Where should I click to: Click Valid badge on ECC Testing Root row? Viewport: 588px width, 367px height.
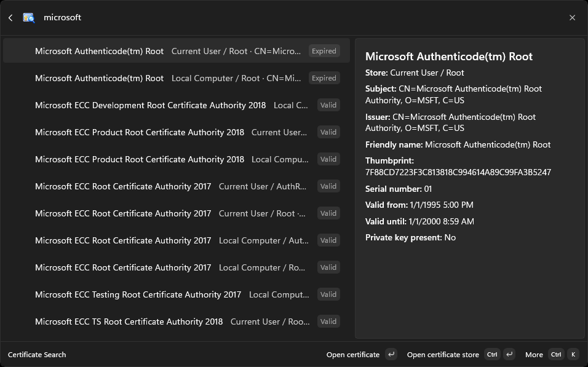(328, 294)
